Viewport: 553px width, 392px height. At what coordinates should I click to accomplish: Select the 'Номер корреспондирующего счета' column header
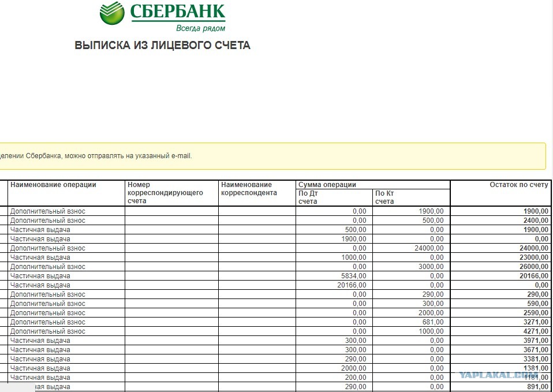[x=165, y=193]
